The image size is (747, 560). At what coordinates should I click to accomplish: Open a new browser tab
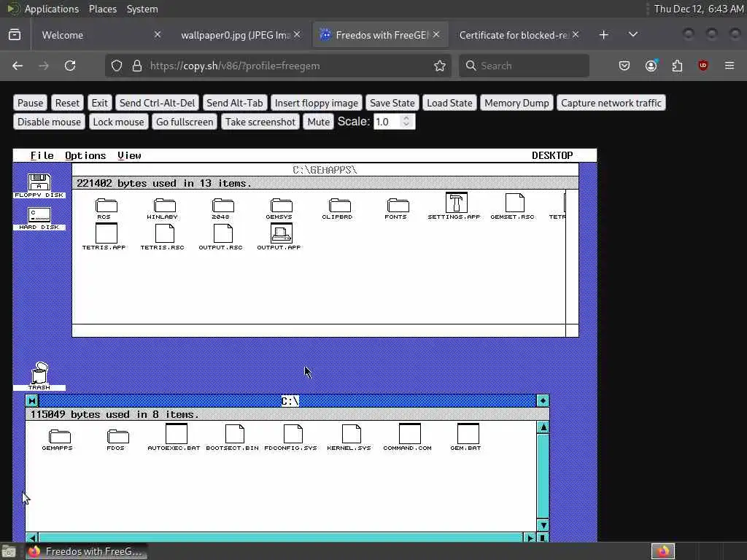(x=603, y=35)
